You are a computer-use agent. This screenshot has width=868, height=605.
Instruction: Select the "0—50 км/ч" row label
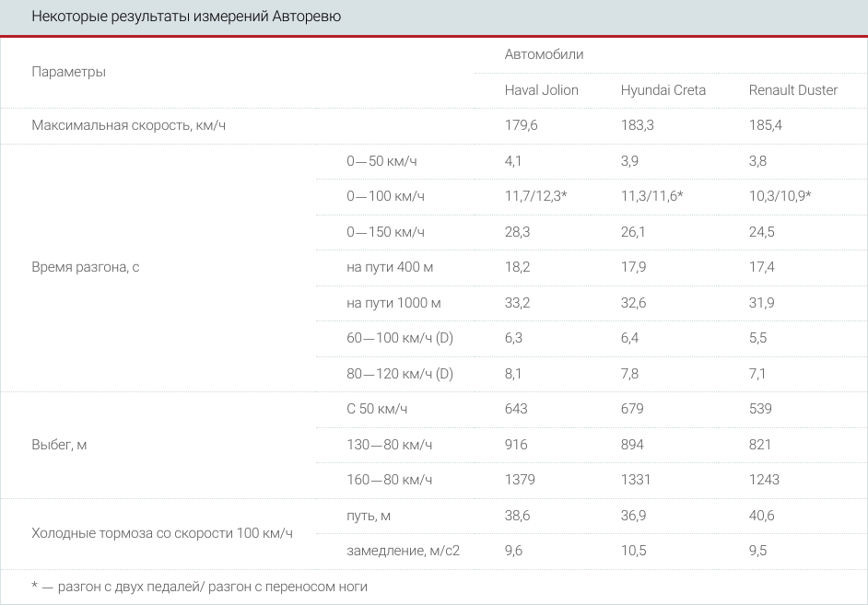click(x=381, y=161)
